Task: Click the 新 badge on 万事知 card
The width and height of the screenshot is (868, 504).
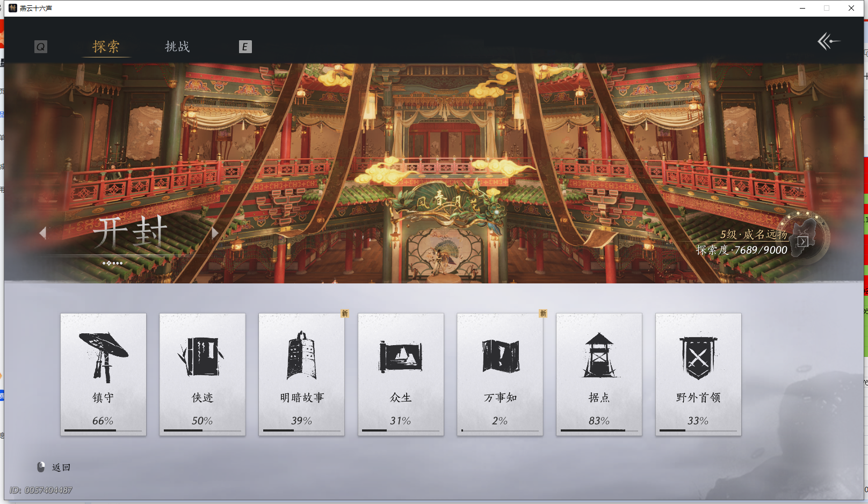Action: (543, 313)
